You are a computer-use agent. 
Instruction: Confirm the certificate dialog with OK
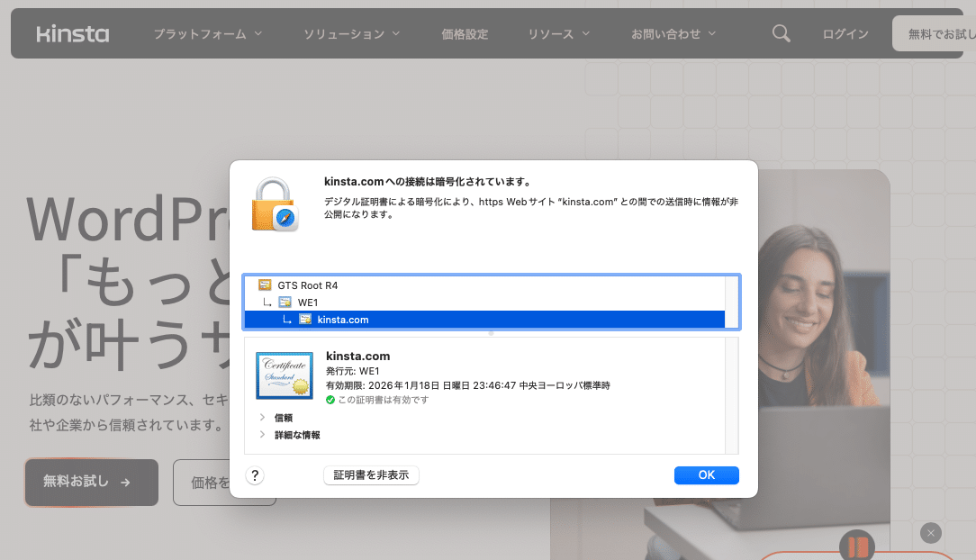(x=706, y=475)
